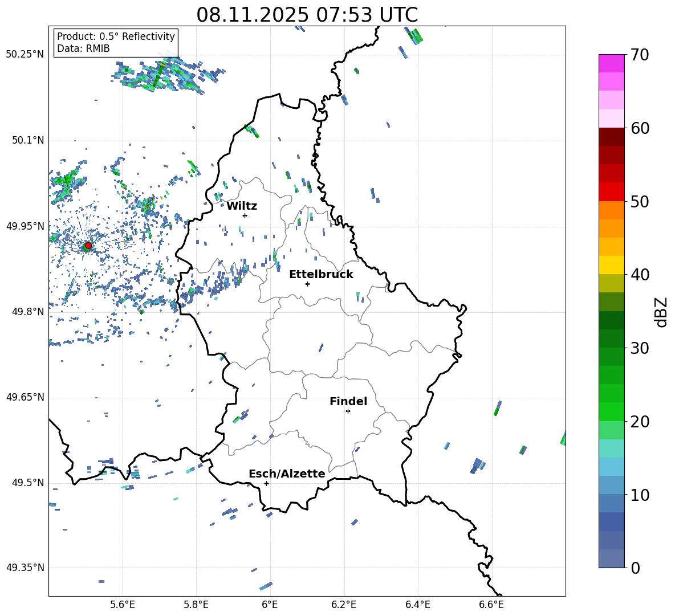Click the 49.8°N latitude label

click(27, 312)
